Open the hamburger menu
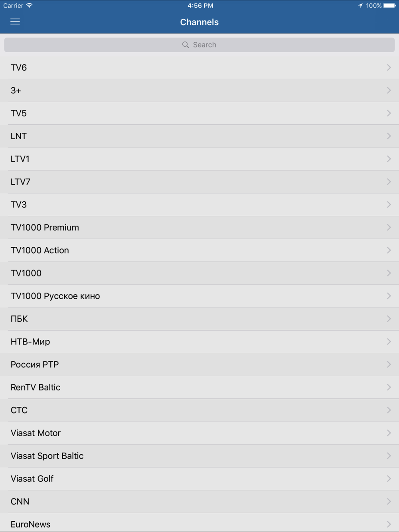Screen dimensions: 399x532 [x=15, y=22]
